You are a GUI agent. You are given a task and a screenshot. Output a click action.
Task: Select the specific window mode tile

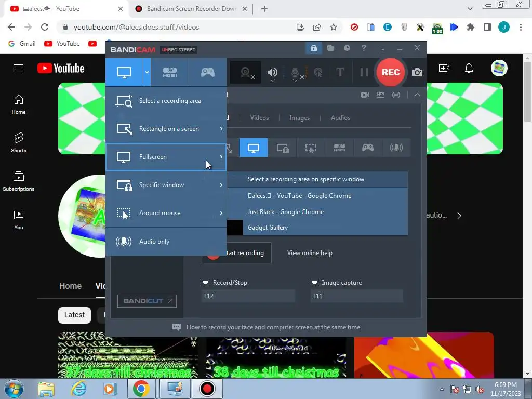(282, 148)
